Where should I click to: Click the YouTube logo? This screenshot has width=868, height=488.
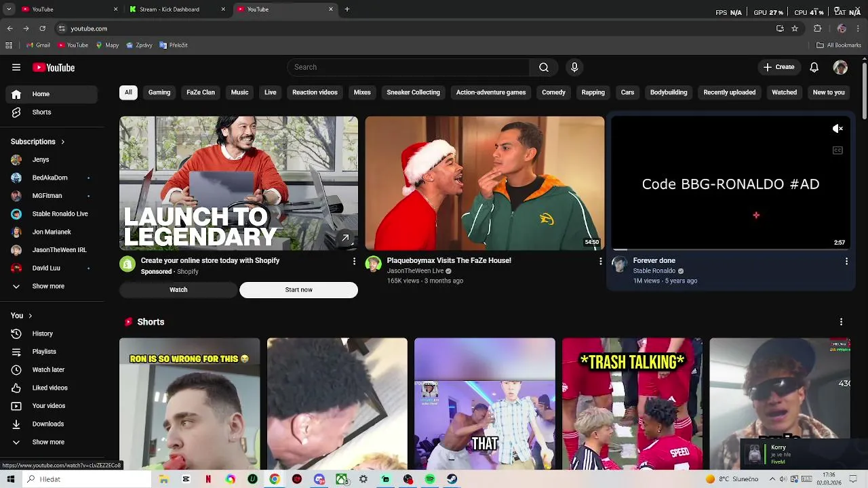tap(54, 67)
